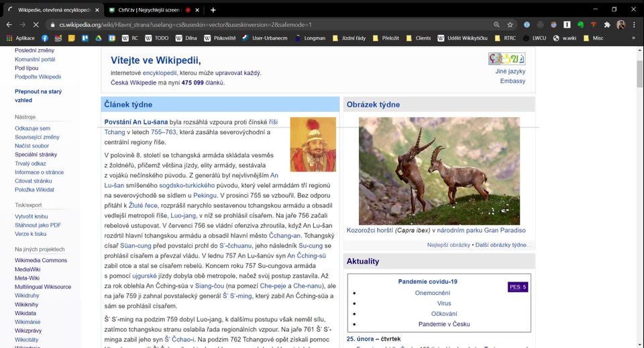Open the Google Drive bookmark

point(99,38)
